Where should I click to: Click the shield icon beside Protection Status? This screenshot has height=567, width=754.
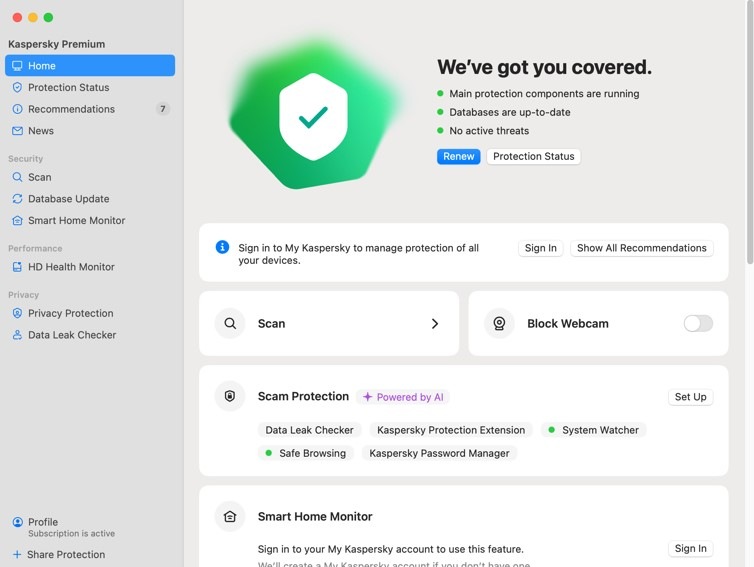[x=17, y=88]
